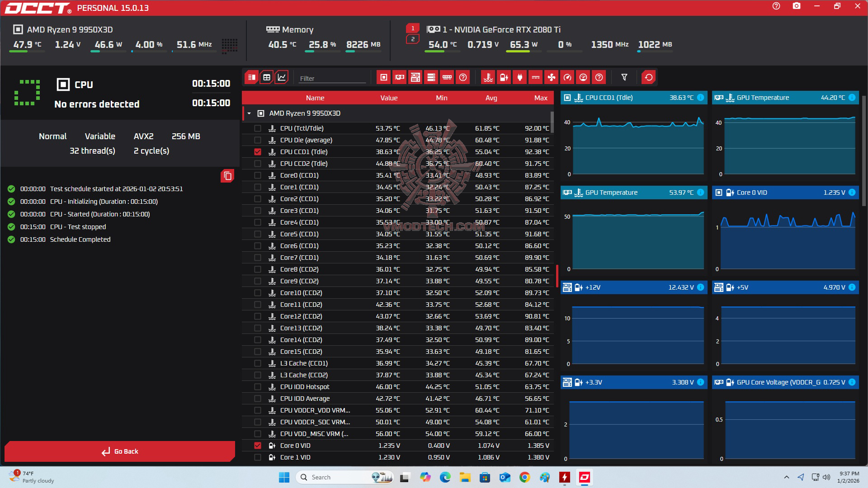Toggle the temperature sensor filter icon
The image size is (868, 488).
point(488,77)
